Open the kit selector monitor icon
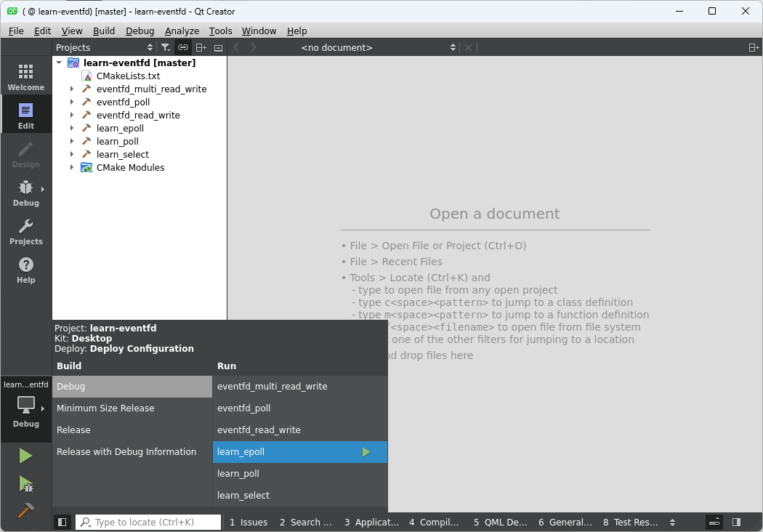Screen dimensions: 763x532 (x=25, y=405)
